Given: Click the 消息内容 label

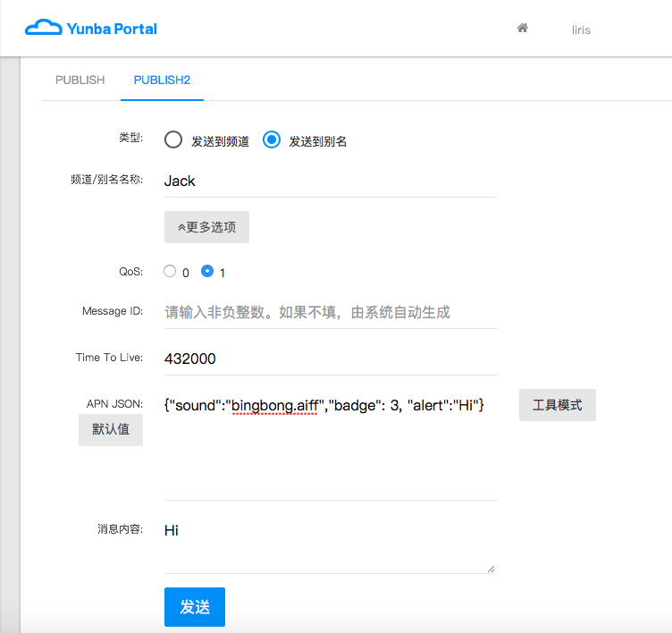Looking at the screenshot, I should (x=120, y=528).
